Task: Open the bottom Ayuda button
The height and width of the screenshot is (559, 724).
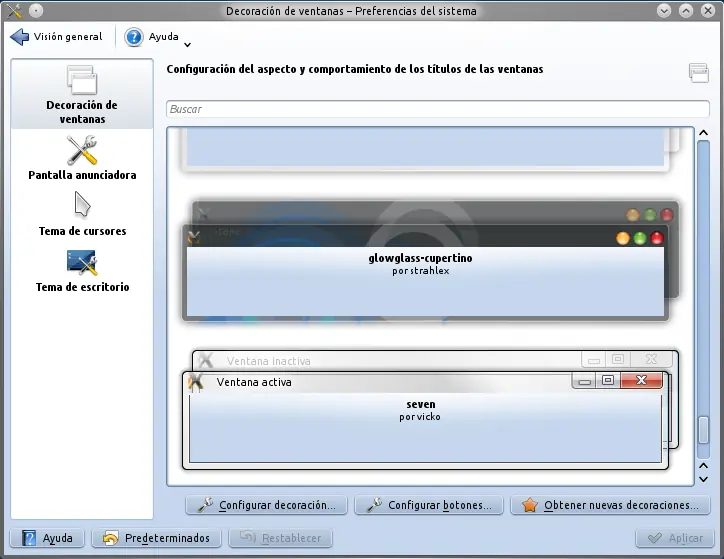Action: pyautogui.click(x=47, y=538)
